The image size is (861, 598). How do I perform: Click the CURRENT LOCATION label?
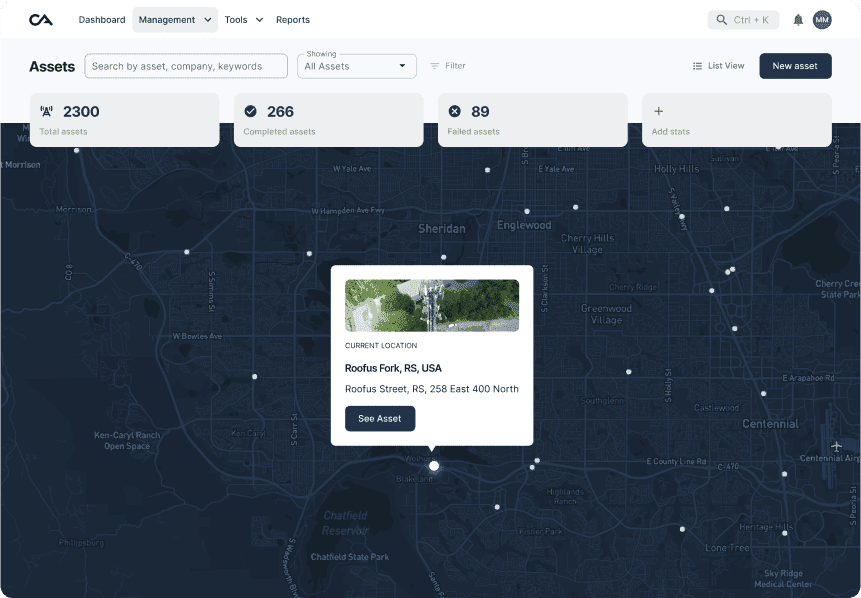point(381,345)
